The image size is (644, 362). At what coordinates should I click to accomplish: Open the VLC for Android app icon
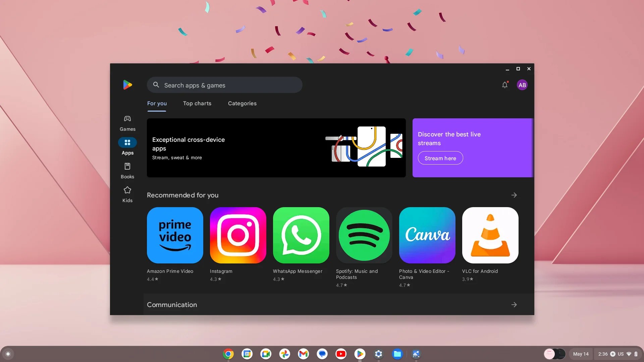(x=490, y=235)
